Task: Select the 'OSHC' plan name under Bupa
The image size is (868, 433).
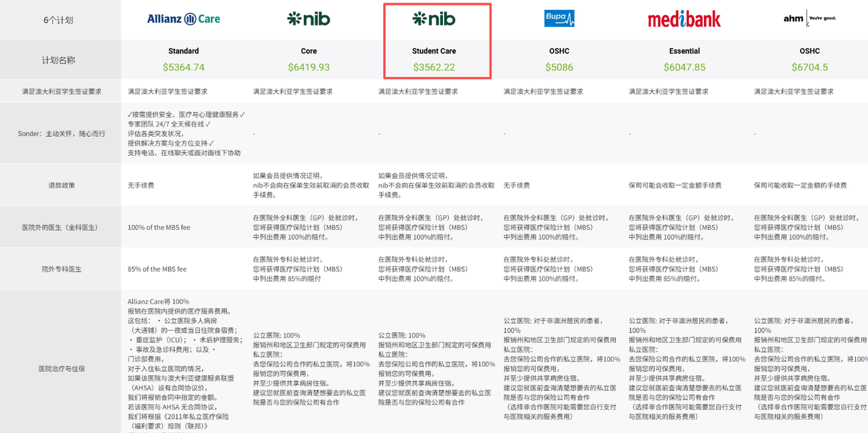Action: click(559, 51)
